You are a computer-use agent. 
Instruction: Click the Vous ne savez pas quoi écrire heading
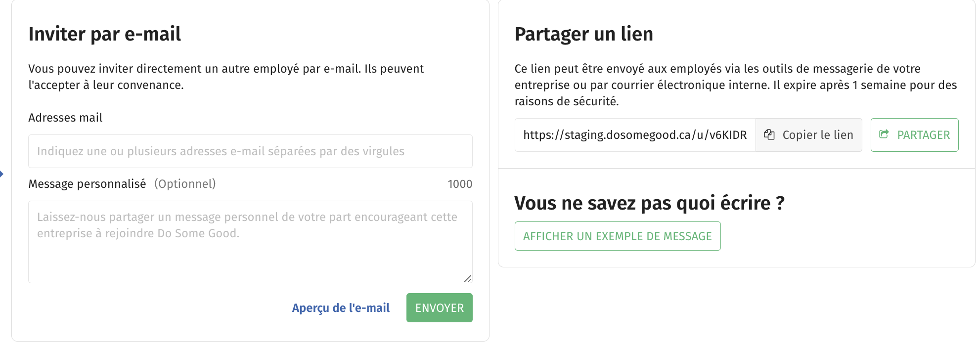pyautogui.click(x=650, y=203)
